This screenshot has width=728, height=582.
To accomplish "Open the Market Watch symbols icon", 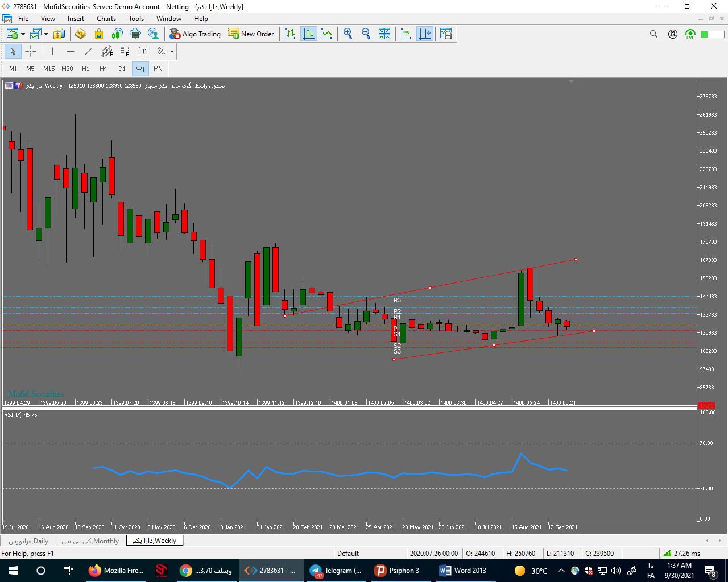I will pyautogui.click(x=59, y=34).
